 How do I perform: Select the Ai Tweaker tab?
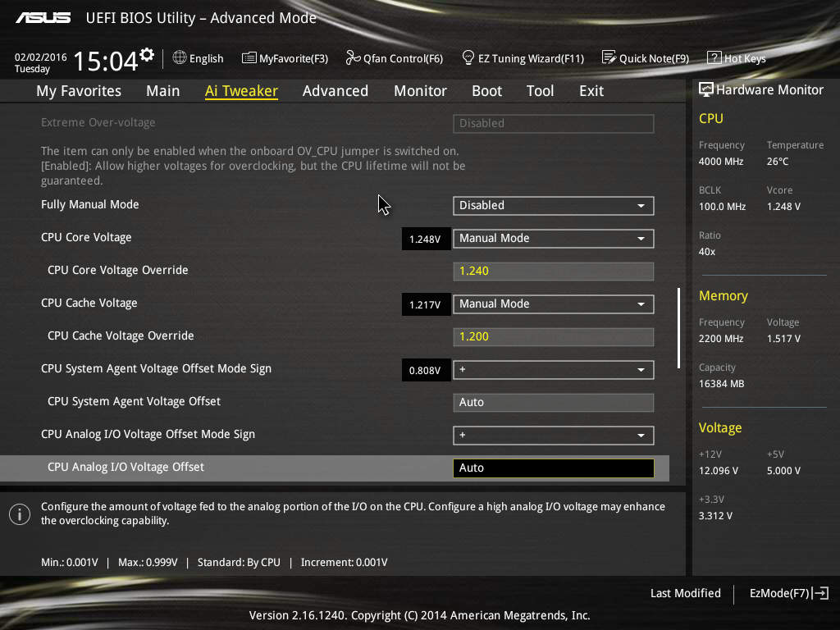pyautogui.click(x=241, y=91)
